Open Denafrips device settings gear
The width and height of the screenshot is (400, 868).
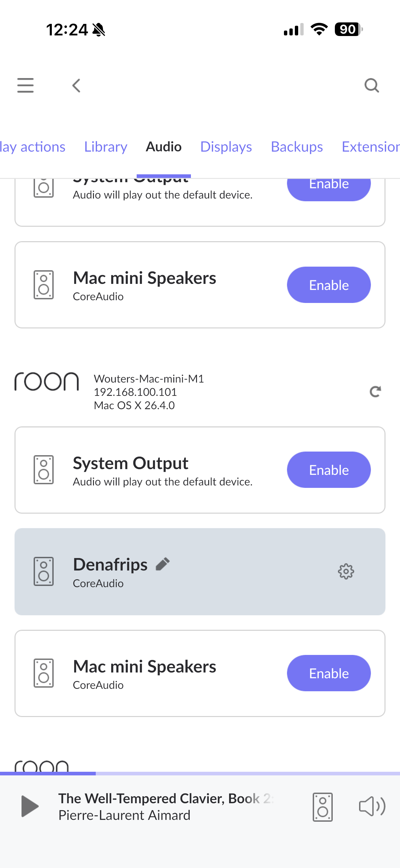coord(346,571)
